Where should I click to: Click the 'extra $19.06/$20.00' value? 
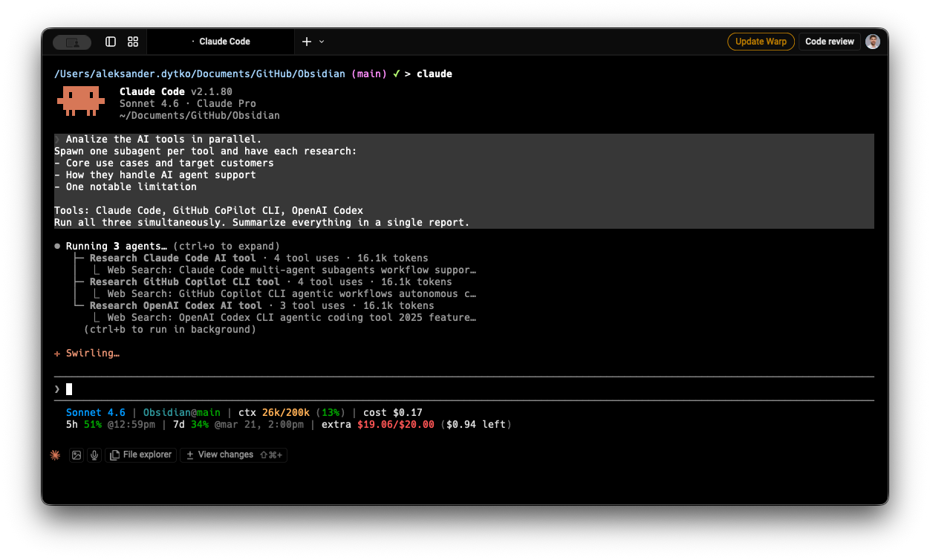(378, 424)
